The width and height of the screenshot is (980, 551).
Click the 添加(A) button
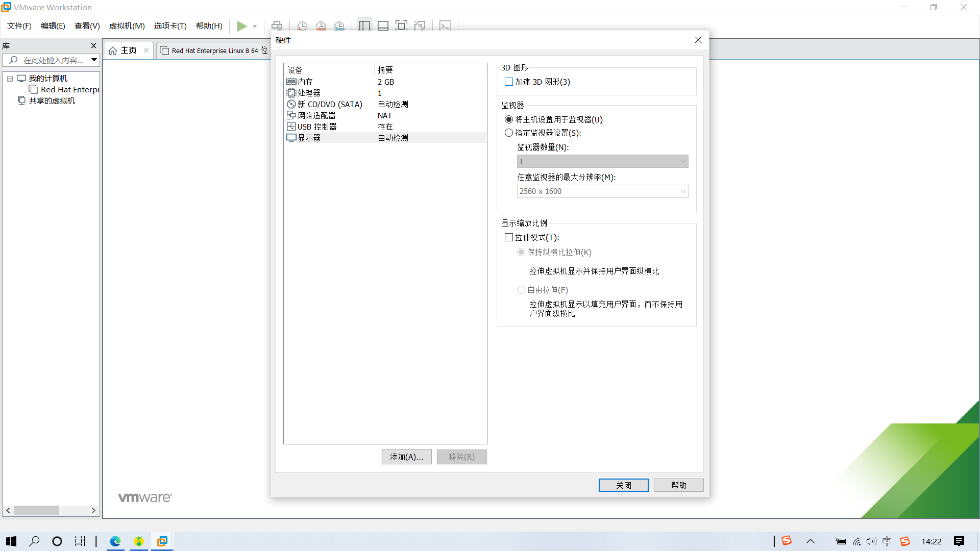coord(406,457)
